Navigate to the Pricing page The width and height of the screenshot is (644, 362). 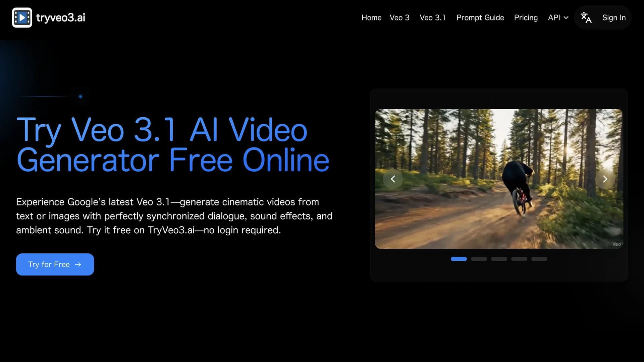(x=526, y=17)
